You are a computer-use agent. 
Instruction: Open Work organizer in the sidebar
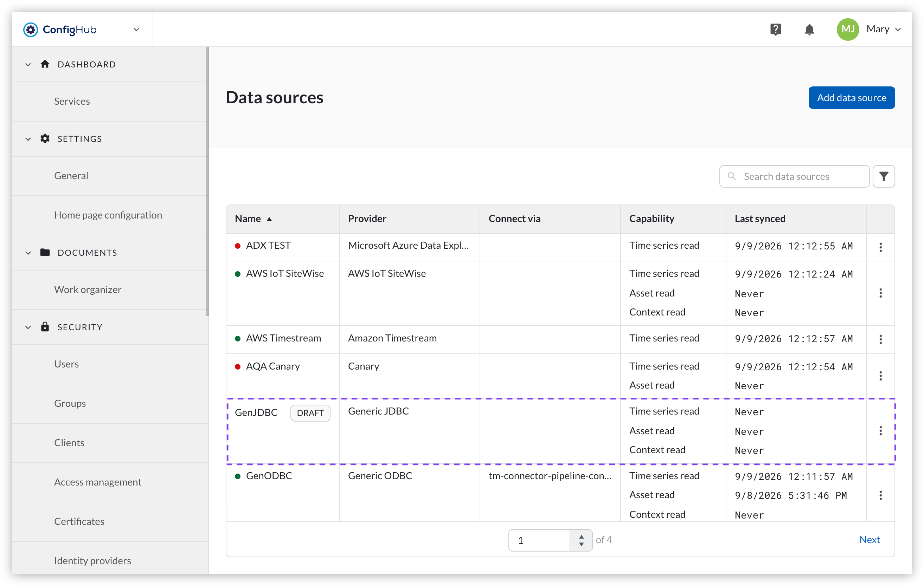[88, 289]
